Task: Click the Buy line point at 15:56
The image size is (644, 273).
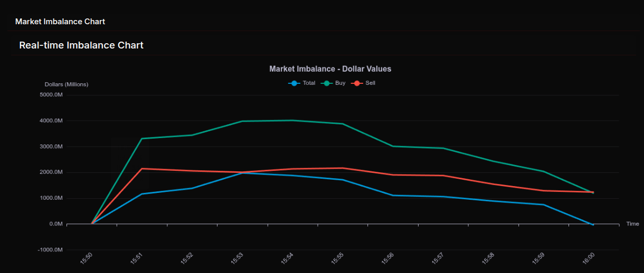Action: click(393, 146)
